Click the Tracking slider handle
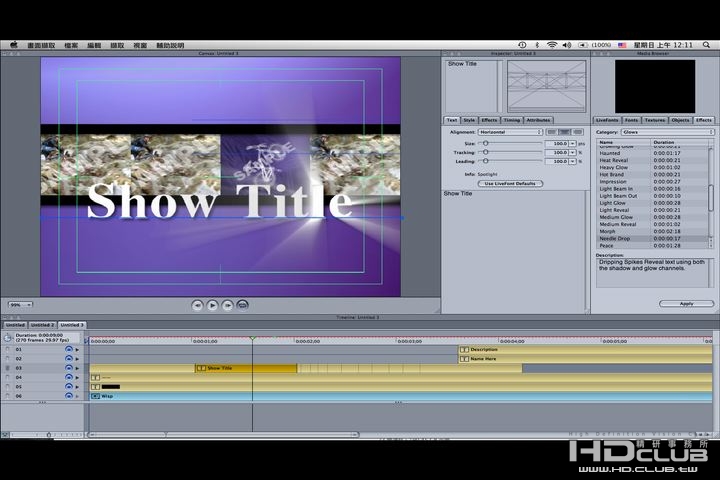Screen dimensions: 720x480 pyautogui.click(x=485, y=152)
